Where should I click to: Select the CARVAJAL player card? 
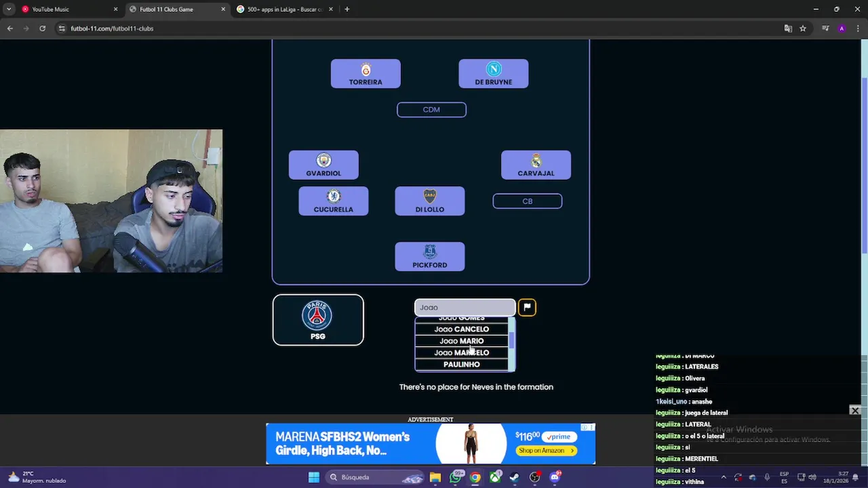536,165
